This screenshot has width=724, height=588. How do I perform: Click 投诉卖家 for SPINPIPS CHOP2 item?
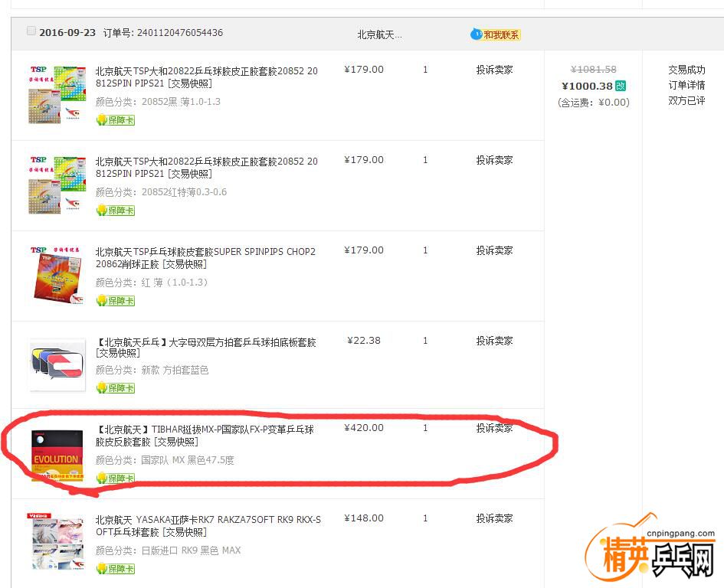(x=494, y=250)
